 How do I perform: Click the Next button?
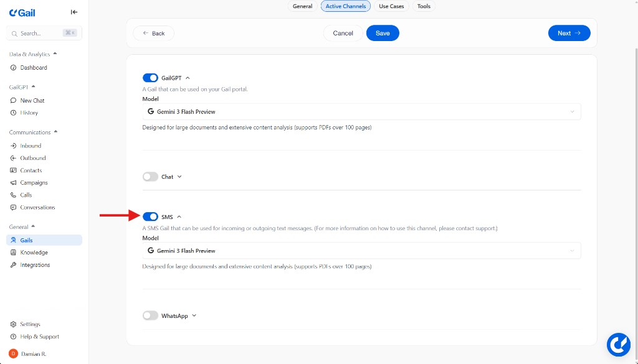[x=569, y=33]
